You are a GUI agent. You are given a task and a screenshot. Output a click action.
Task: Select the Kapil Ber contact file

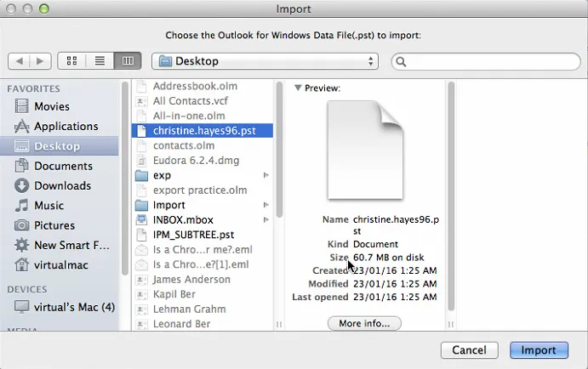(x=203, y=294)
